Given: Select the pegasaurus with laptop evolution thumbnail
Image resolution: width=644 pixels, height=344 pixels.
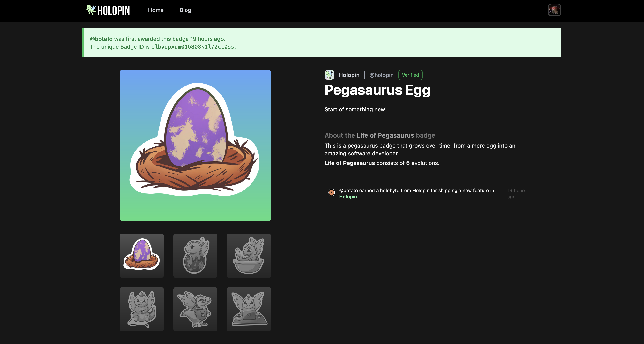Looking at the screenshot, I should point(249,309).
